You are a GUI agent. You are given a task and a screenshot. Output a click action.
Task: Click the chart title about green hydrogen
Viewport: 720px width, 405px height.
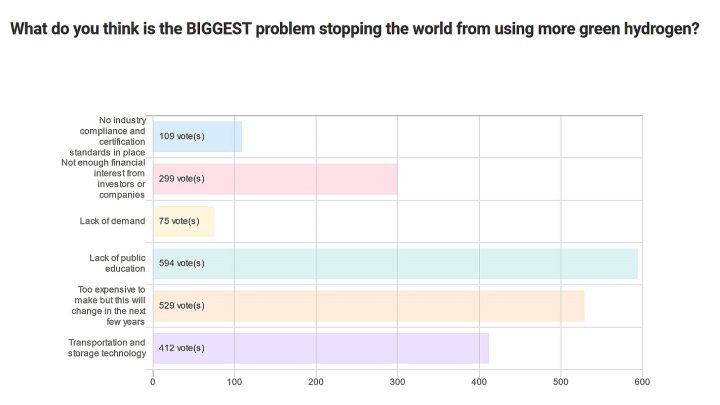point(354,29)
